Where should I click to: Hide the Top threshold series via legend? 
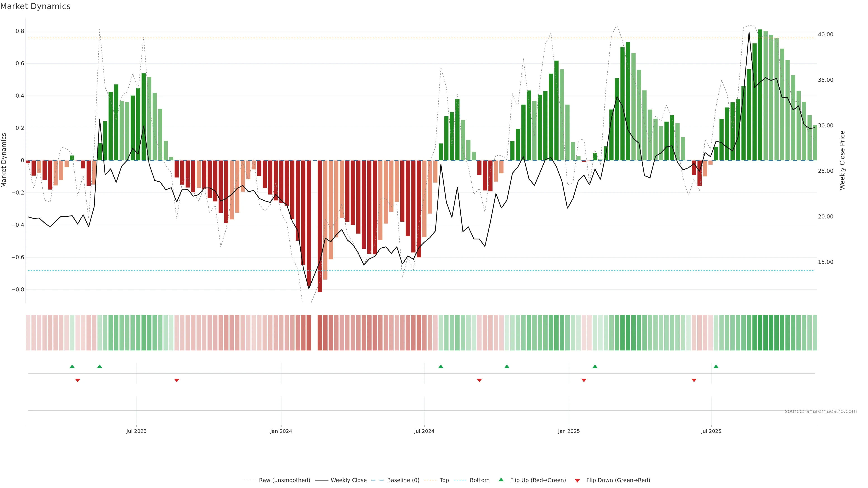(x=444, y=480)
